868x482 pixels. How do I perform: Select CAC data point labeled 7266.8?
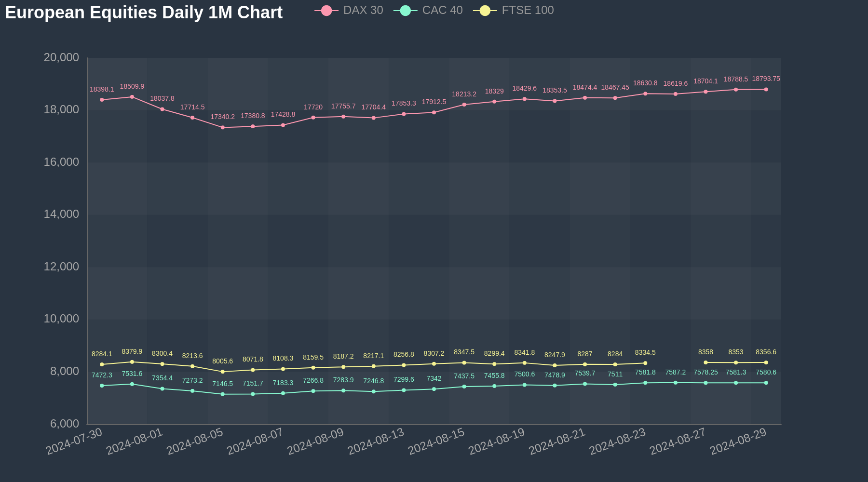click(313, 391)
